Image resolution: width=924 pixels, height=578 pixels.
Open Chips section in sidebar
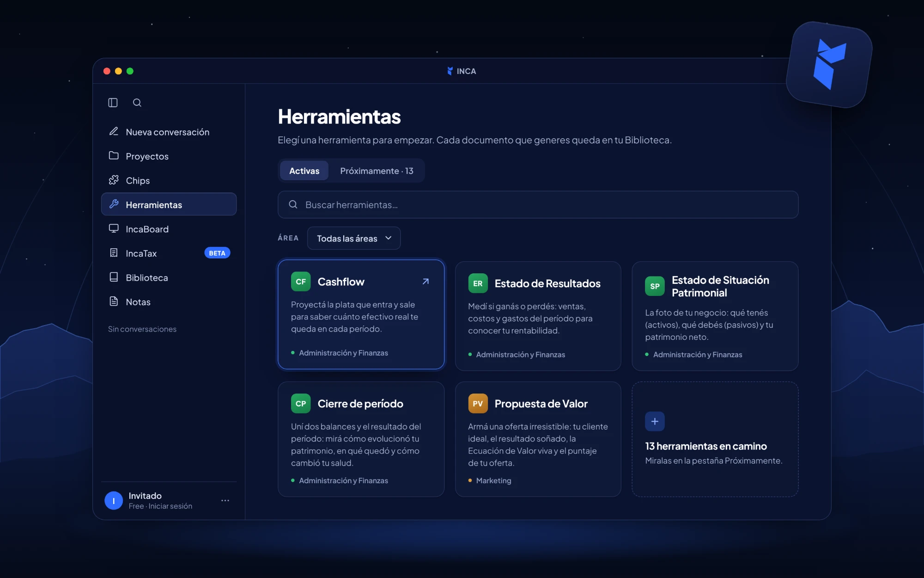point(169,180)
